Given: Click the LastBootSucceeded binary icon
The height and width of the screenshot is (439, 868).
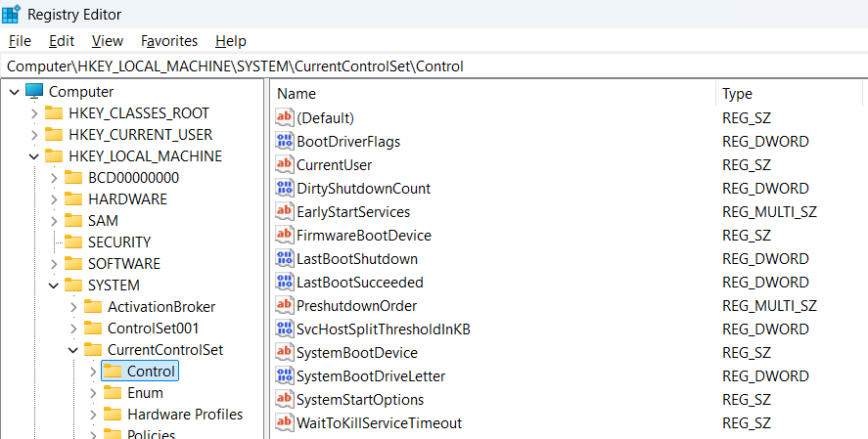Looking at the screenshot, I should pyautogui.click(x=285, y=283).
